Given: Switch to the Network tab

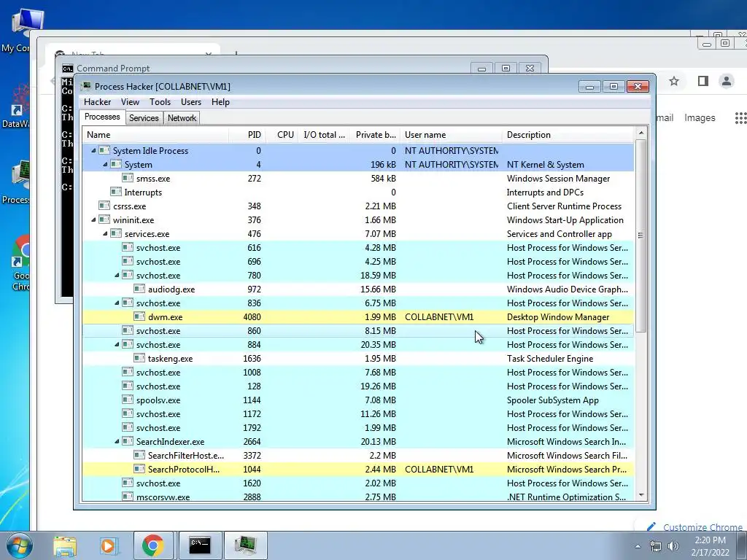Looking at the screenshot, I should 182,118.
